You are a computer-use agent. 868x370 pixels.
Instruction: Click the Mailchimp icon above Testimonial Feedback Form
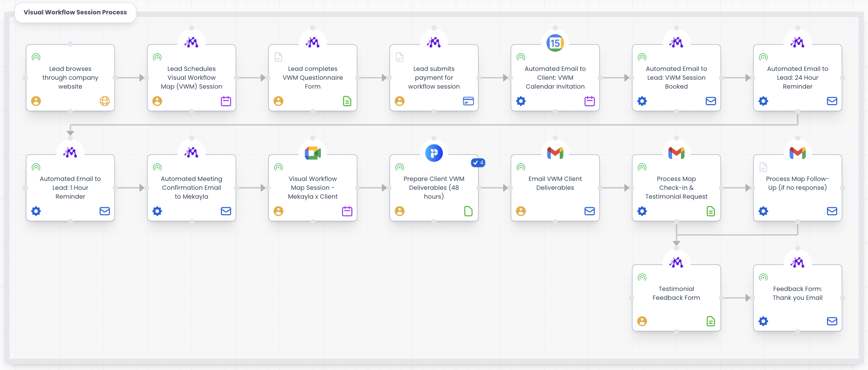(676, 262)
